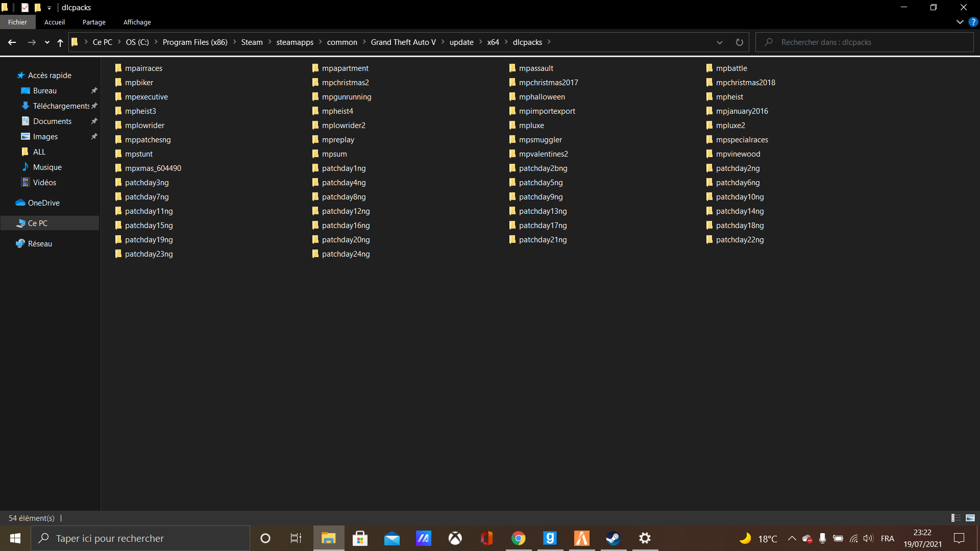980x551 pixels.
Task: Click the forward navigation arrow
Action: point(32,42)
